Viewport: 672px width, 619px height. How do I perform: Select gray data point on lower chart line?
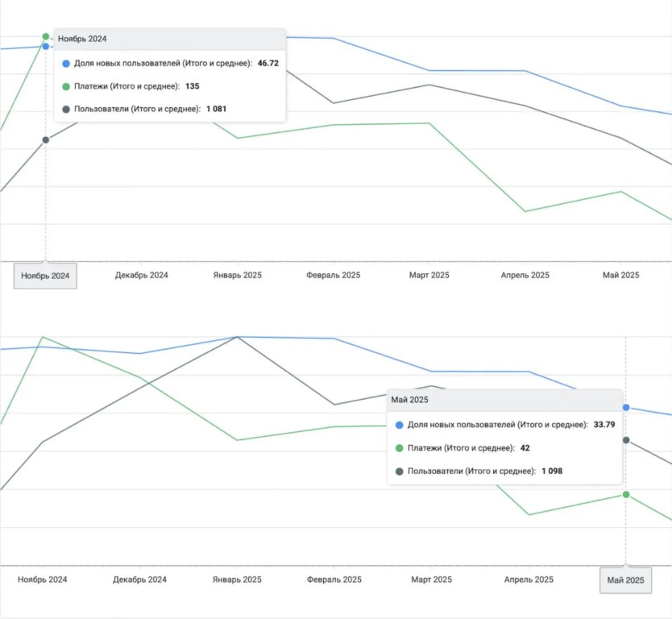(x=626, y=440)
